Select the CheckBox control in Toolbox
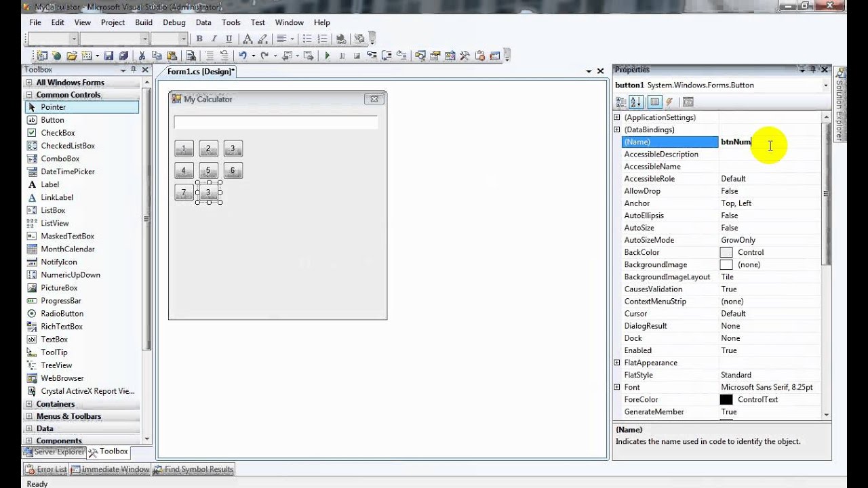 click(82, 133)
